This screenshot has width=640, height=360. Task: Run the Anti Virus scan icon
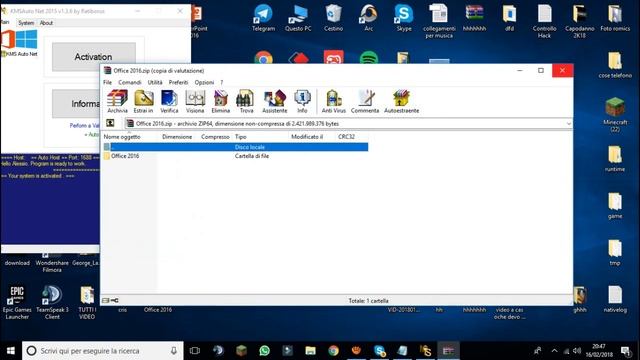pos(333,101)
